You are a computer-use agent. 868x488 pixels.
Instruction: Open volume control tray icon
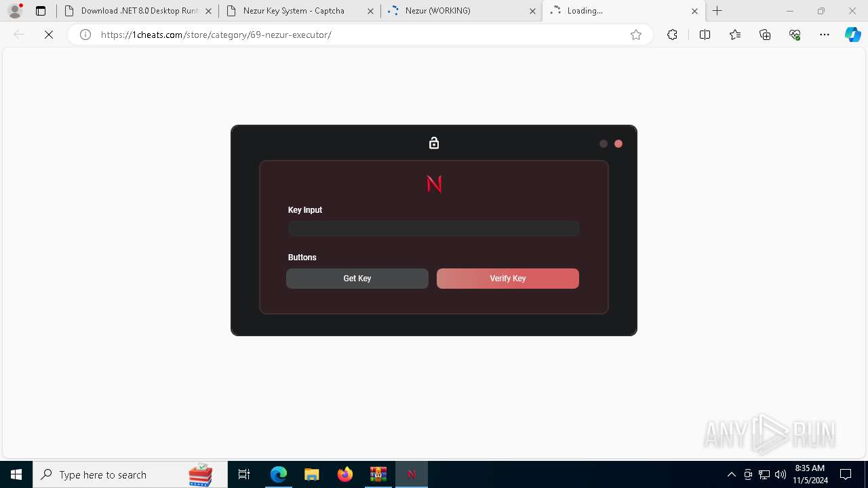coord(781,474)
